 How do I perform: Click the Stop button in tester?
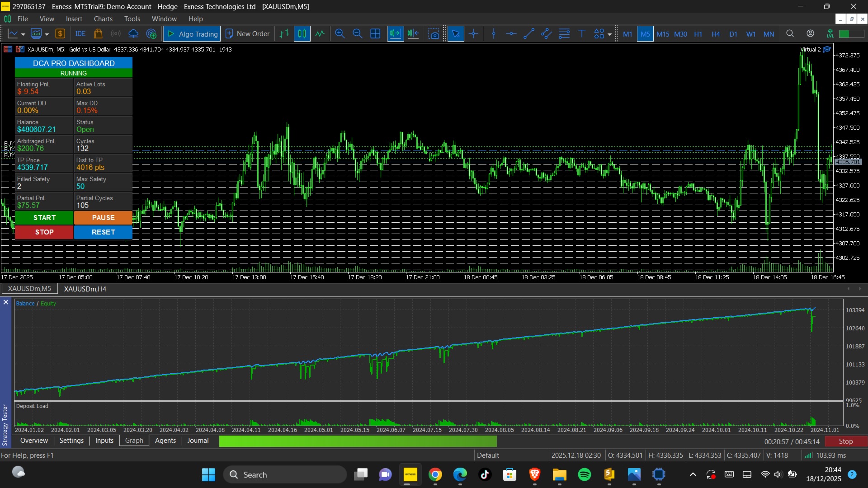[x=845, y=441]
